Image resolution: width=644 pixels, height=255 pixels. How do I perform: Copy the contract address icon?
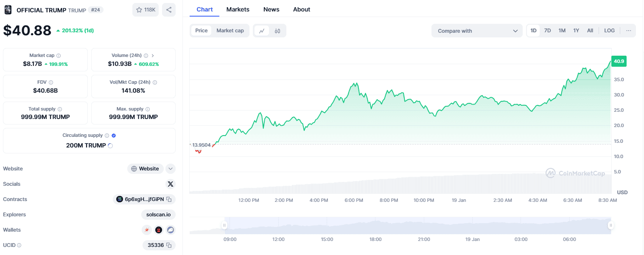(x=169, y=199)
